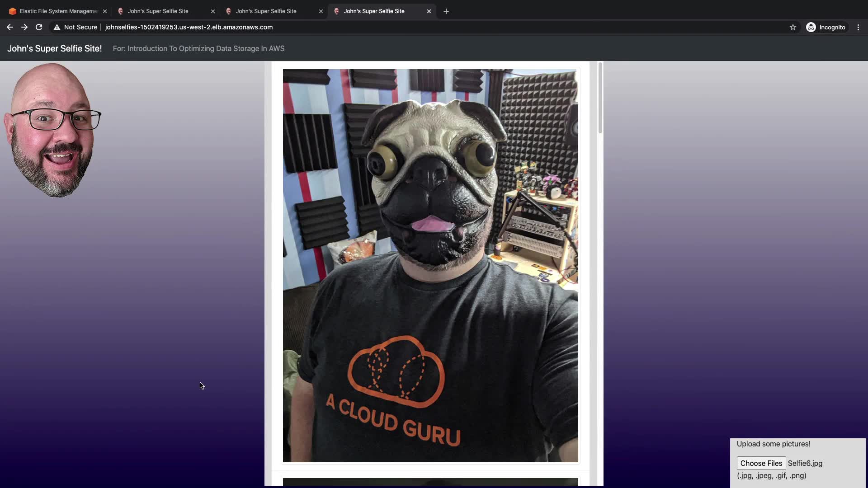
Task: Close the Elastic File System tab
Action: pyautogui.click(x=105, y=11)
